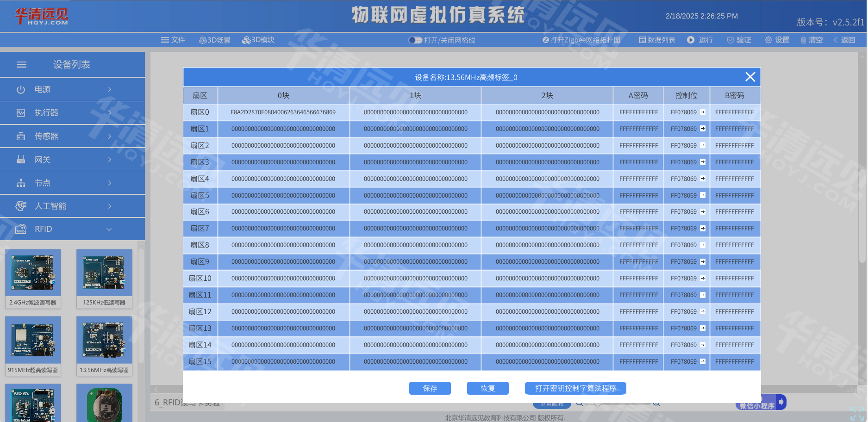Click the 清空 trash icon
This screenshot has height=422, width=868.
tap(804, 40)
